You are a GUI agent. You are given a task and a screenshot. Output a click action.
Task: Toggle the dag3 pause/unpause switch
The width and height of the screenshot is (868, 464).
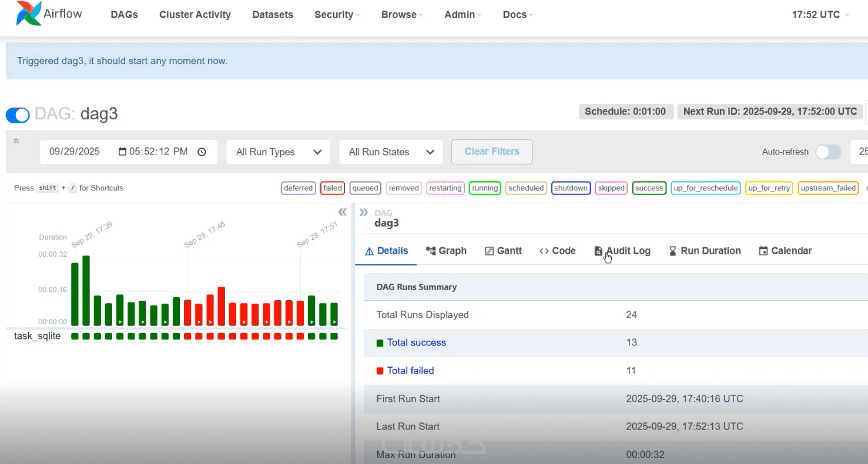click(18, 115)
